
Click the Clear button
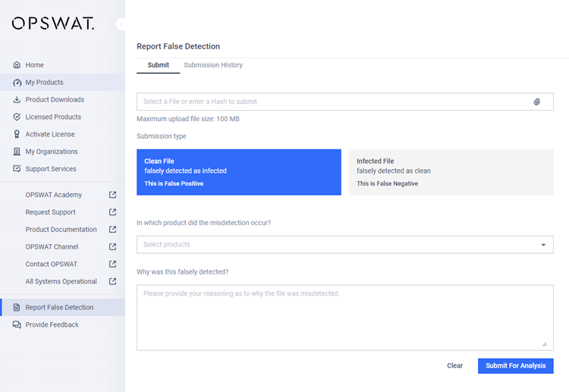click(x=454, y=365)
